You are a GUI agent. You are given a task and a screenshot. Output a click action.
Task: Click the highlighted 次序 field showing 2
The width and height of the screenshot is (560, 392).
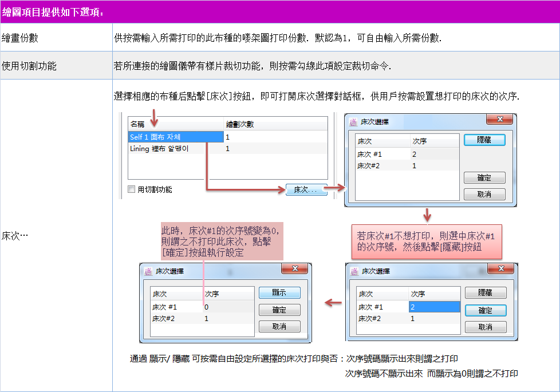433,307
